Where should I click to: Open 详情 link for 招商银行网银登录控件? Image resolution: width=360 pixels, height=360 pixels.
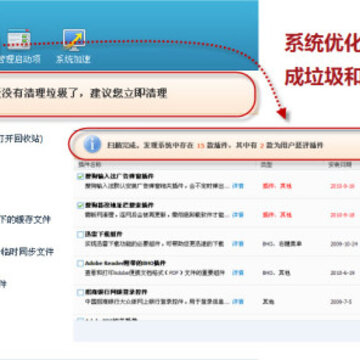[238, 302]
